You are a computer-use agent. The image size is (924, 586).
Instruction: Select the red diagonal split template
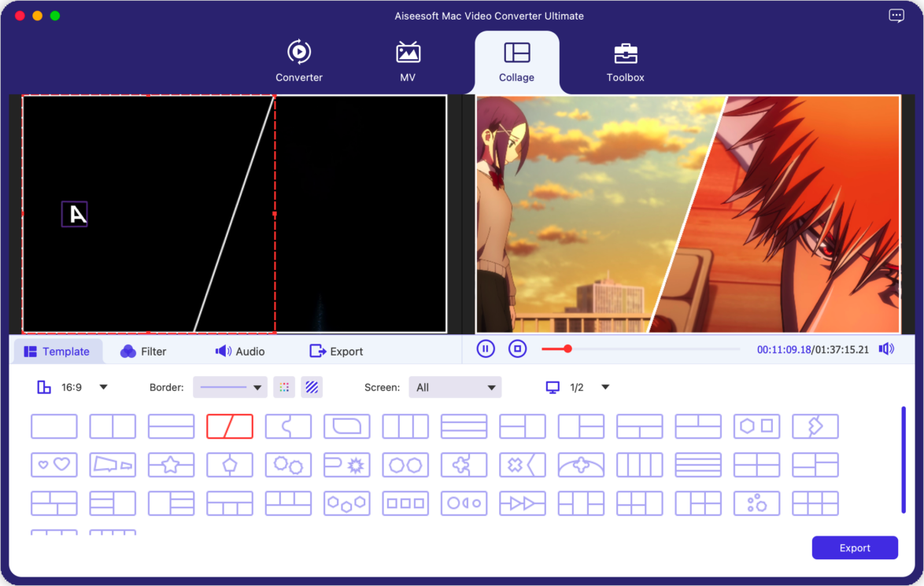[230, 426]
